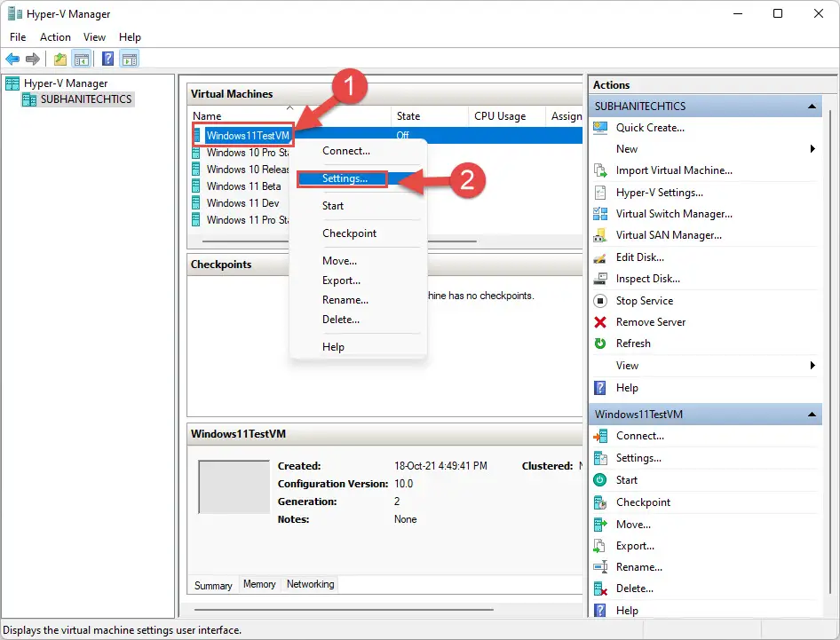
Task: Click the Up one level folder toolbar icon
Action: (x=60, y=59)
